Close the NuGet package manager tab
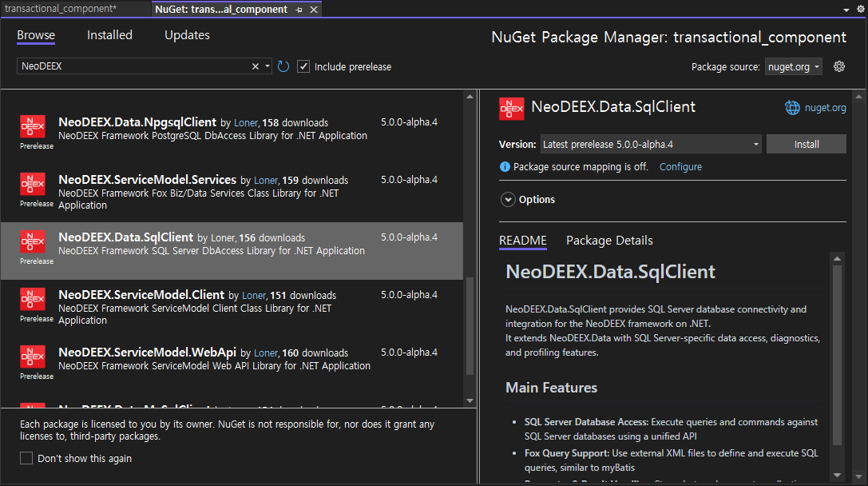The height and width of the screenshot is (486, 868). coord(313,10)
